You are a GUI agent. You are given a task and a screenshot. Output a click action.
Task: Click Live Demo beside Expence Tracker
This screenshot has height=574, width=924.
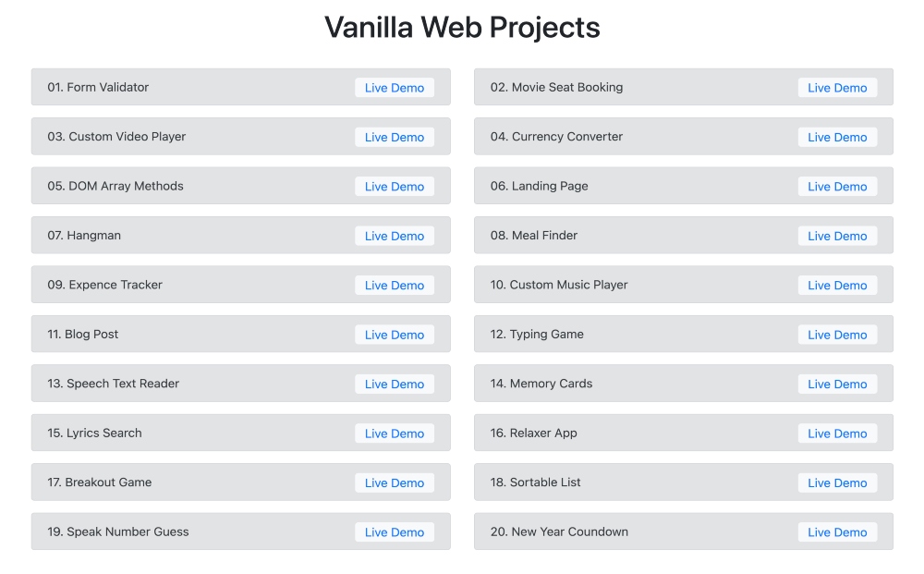[395, 286]
